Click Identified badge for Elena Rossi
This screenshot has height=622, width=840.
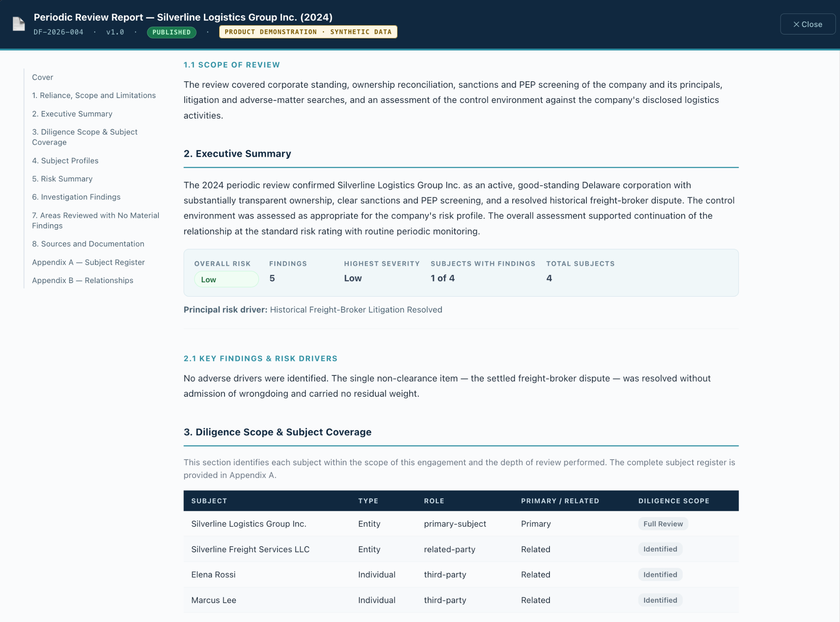click(x=660, y=575)
